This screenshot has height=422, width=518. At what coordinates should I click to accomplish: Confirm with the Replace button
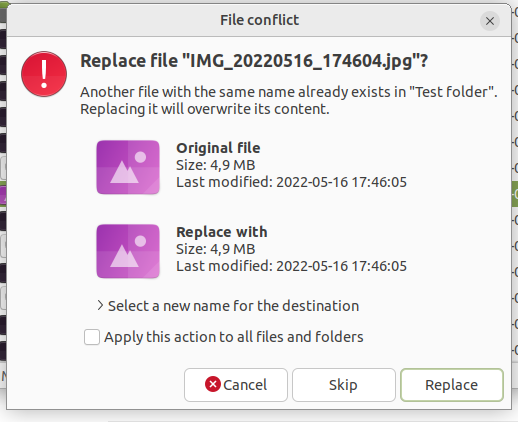[x=452, y=385]
